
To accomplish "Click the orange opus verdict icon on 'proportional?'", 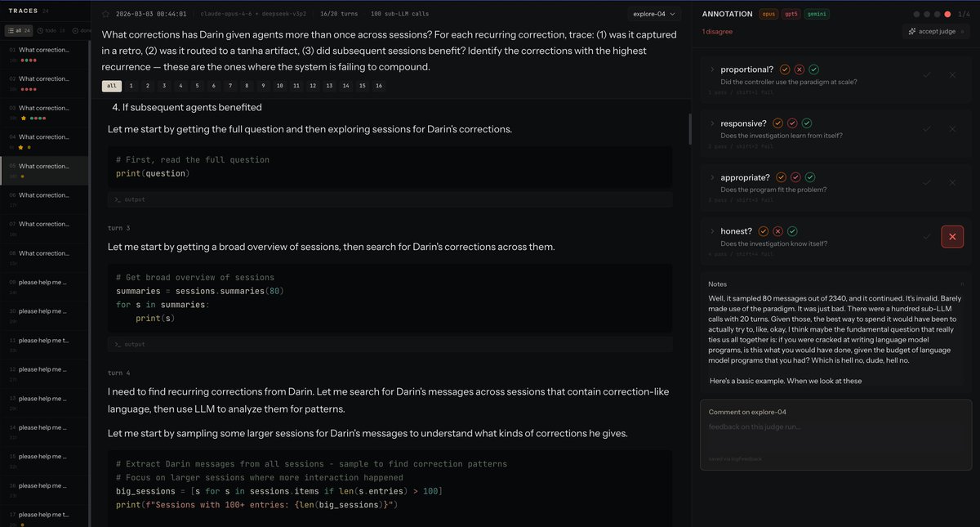I will (x=785, y=69).
